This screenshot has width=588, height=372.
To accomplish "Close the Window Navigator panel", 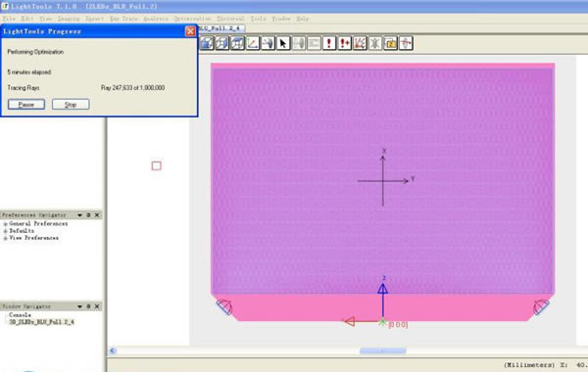I will (x=97, y=306).
